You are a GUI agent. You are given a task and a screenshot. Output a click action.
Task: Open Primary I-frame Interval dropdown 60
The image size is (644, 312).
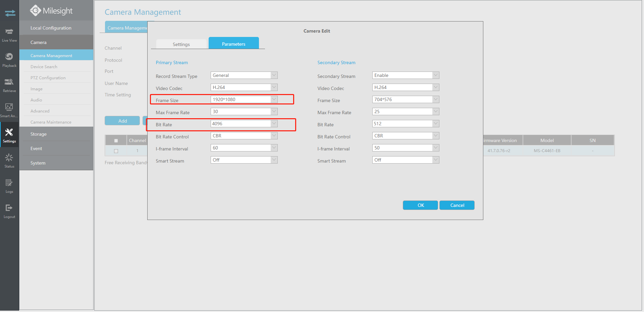click(x=244, y=148)
